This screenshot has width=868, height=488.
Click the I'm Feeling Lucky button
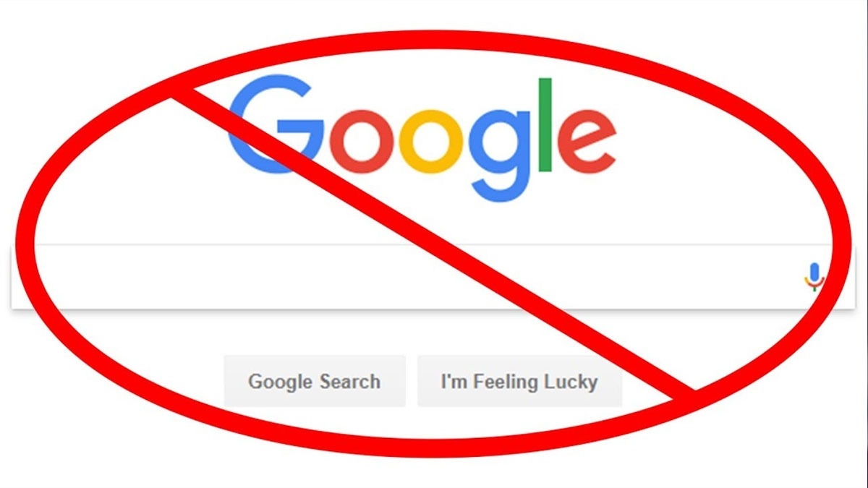519,381
